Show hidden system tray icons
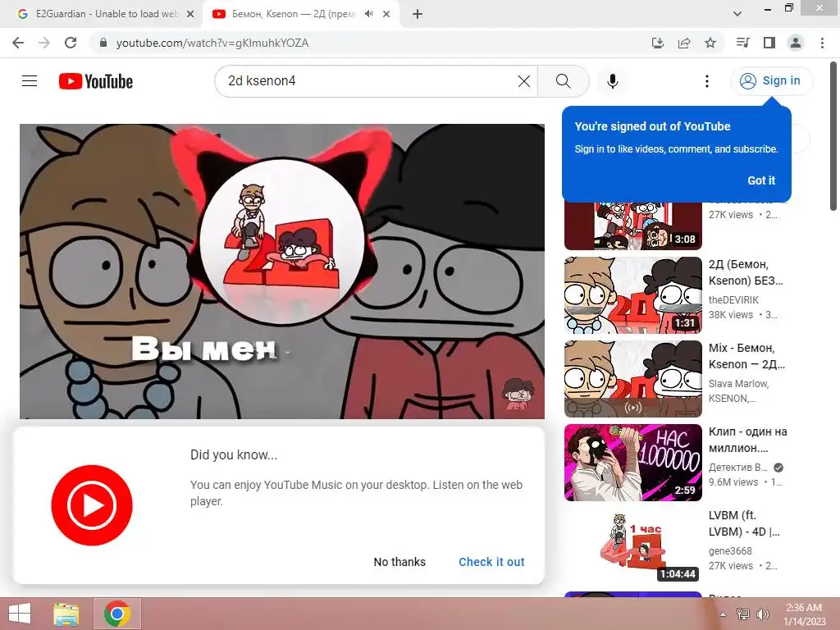This screenshot has height=630, width=840. click(724, 614)
